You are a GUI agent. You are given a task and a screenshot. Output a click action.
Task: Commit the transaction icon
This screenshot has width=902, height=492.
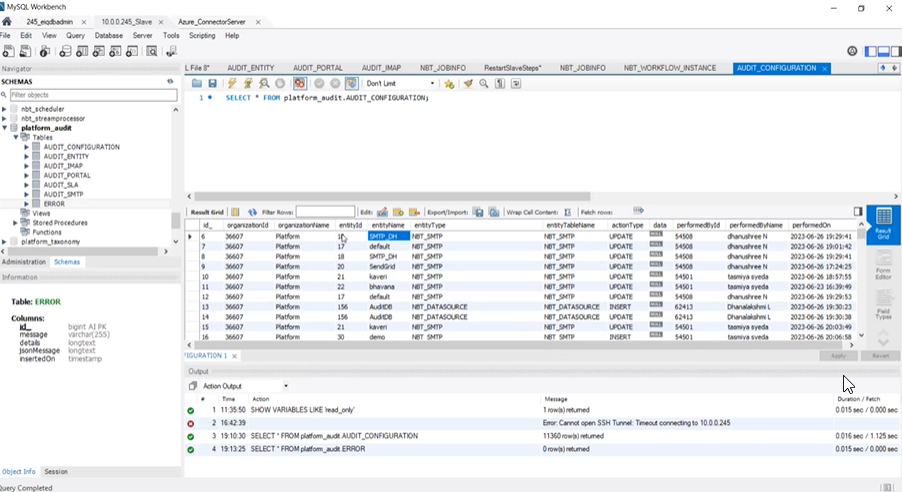pyautogui.click(x=319, y=83)
